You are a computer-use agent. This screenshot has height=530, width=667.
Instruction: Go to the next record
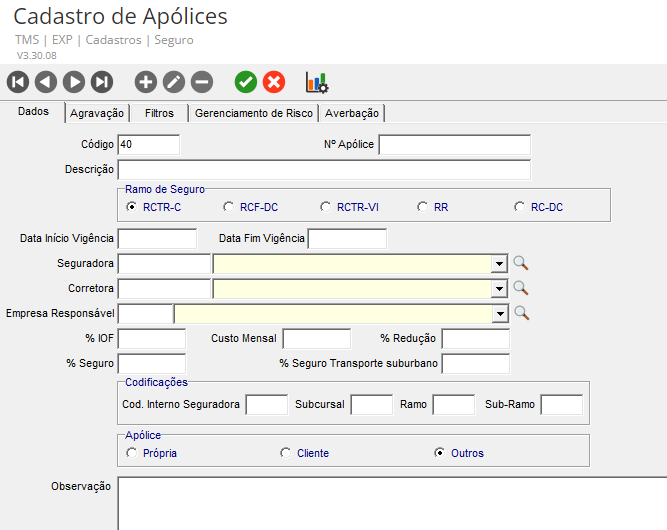(74, 82)
